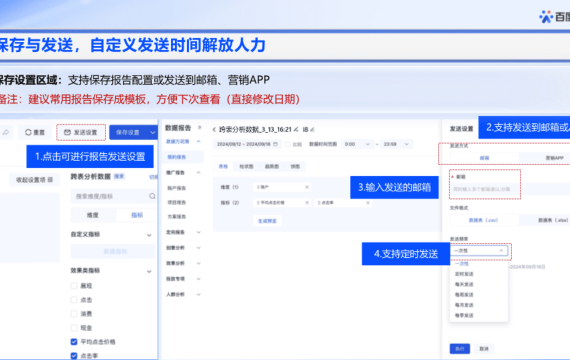
Task: Switch to the 柱状图 view tab
Action: click(x=246, y=167)
